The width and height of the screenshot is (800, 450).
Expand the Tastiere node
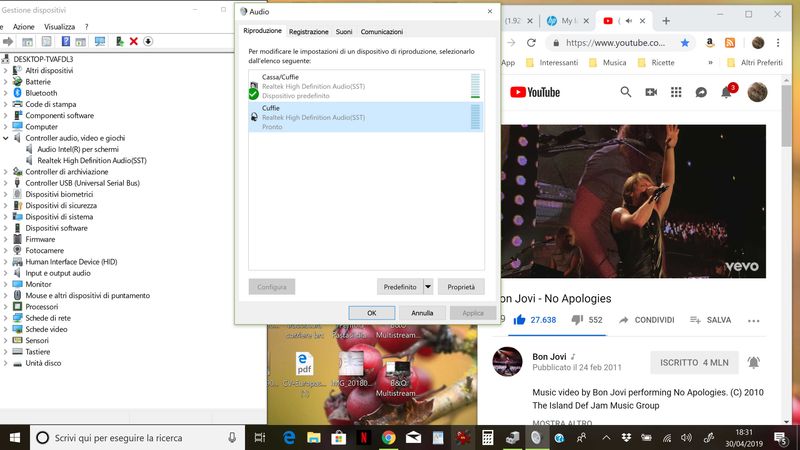[x=6, y=352]
